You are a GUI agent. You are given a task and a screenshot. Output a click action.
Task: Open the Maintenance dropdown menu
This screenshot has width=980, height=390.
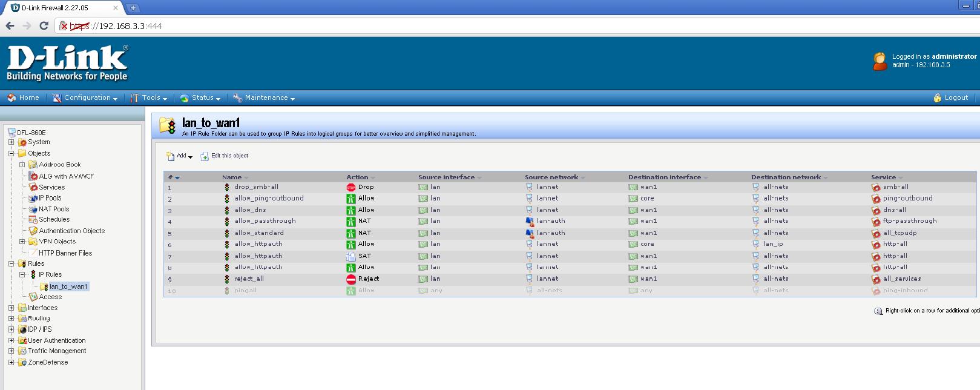[264, 97]
